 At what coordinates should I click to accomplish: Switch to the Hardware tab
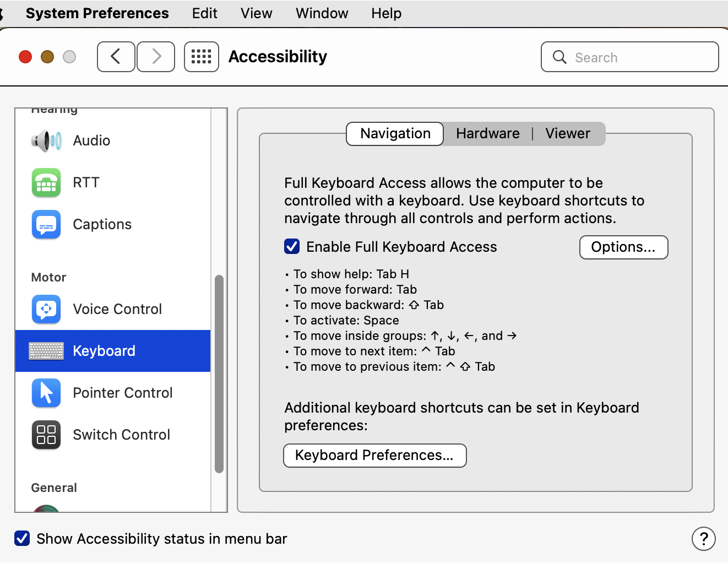487,133
